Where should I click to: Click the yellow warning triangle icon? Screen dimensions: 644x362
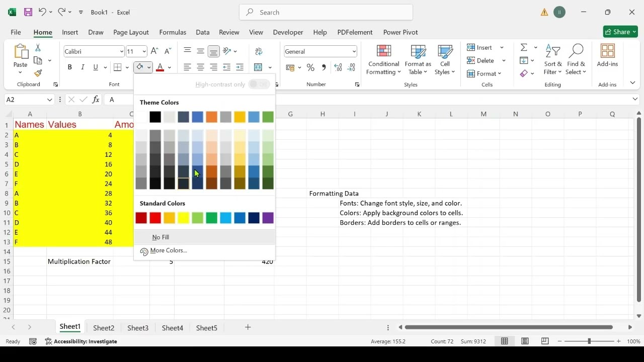pyautogui.click(x=544, y=12)
